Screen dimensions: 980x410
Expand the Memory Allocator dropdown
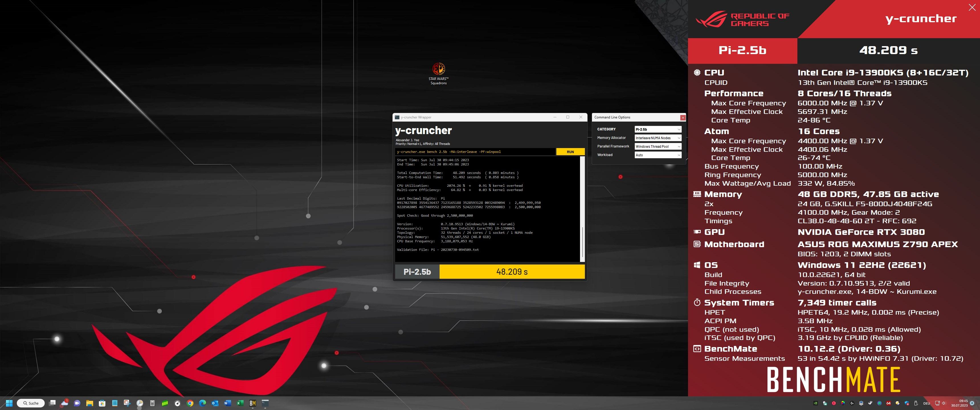[x=658, y=138]
